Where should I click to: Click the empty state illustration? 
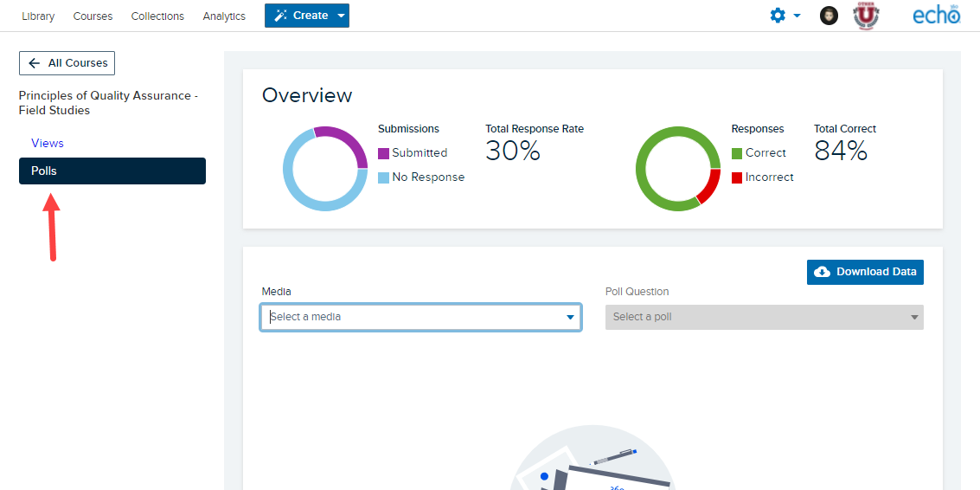tap(593, 457)
